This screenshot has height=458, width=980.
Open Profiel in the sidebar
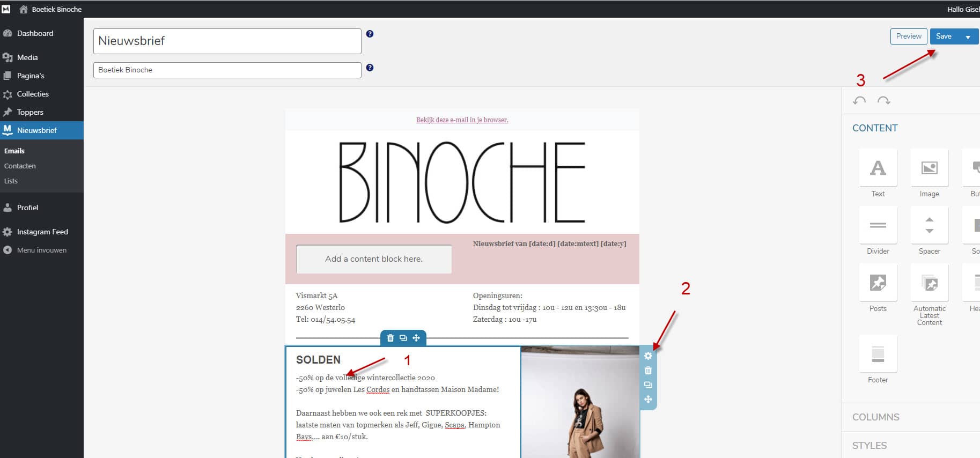27,208
